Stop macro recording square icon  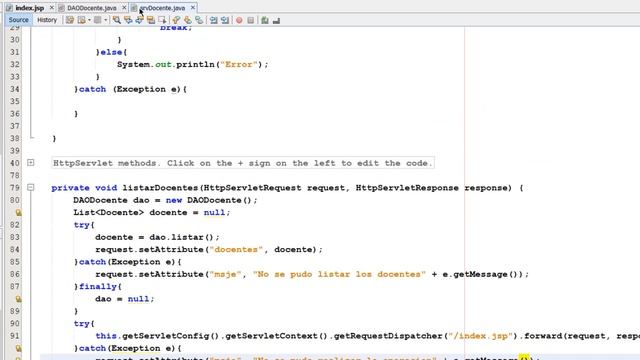[x=251, y=20]
